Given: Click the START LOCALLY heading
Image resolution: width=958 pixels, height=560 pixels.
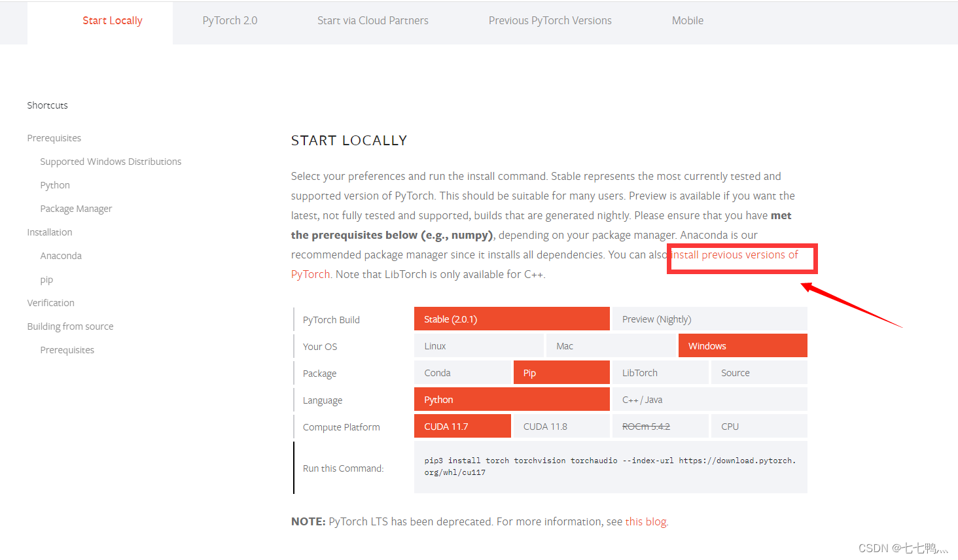Looking at the screenshot, I should [349, 141].
